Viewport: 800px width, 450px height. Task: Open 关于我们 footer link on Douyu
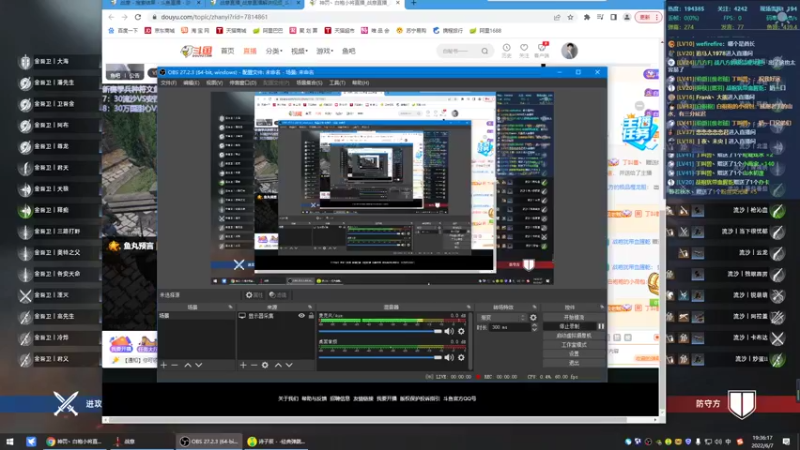(x=288, y=398)
